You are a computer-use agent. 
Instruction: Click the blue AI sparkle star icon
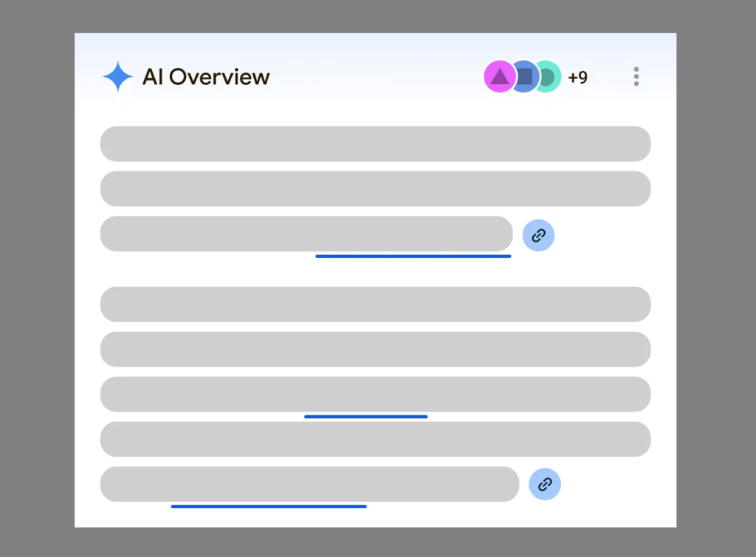tap(117, 77)
